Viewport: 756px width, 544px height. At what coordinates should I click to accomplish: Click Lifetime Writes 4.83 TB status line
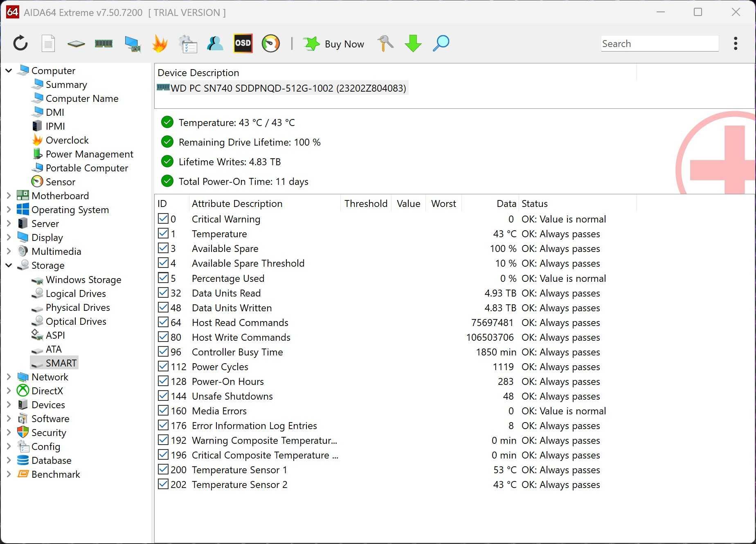229,162
